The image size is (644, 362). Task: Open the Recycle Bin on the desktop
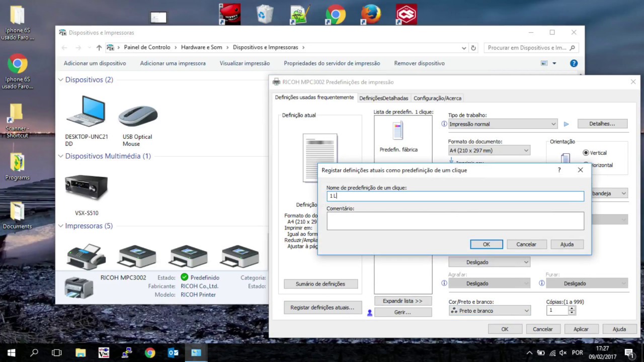(x=264, y=15)
